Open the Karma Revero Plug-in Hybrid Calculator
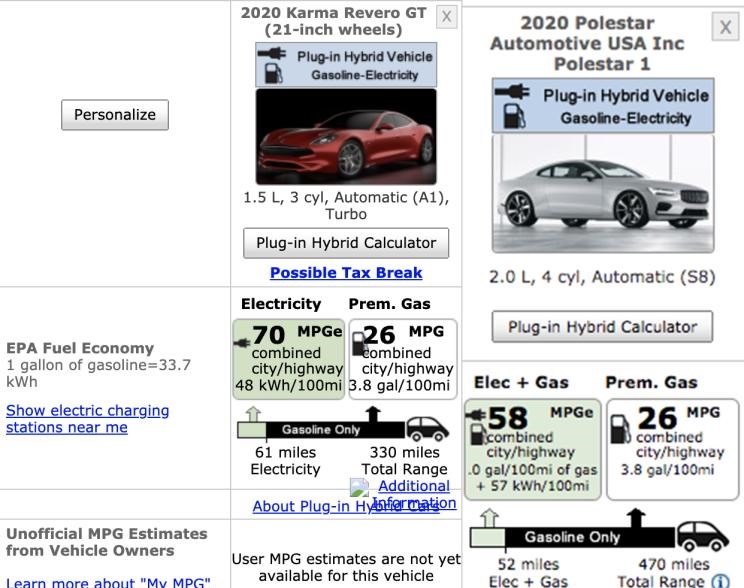The width and height of the screenshot is (744, 588). (346, 243)
